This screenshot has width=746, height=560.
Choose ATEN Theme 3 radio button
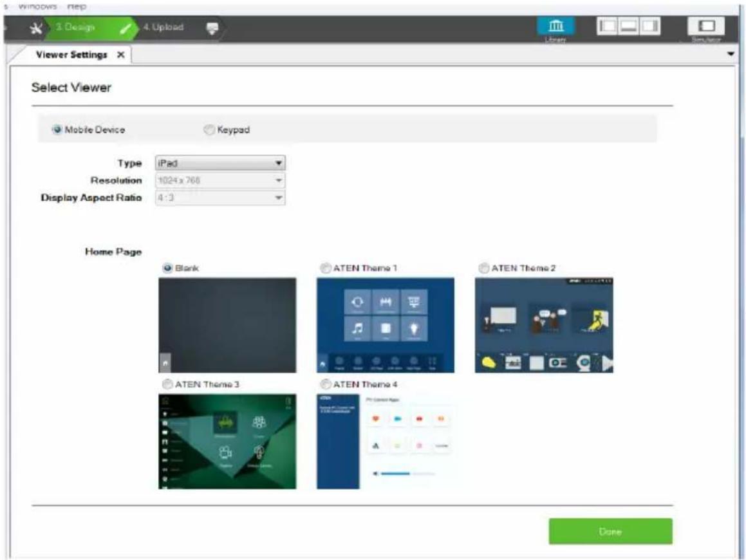pos(167,384)
